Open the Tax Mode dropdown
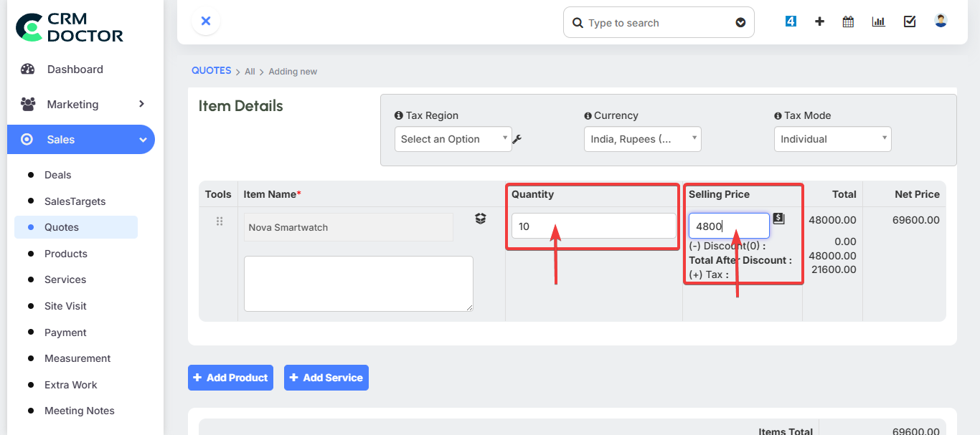Screen dimensions: 980x435 coord(832,139)
